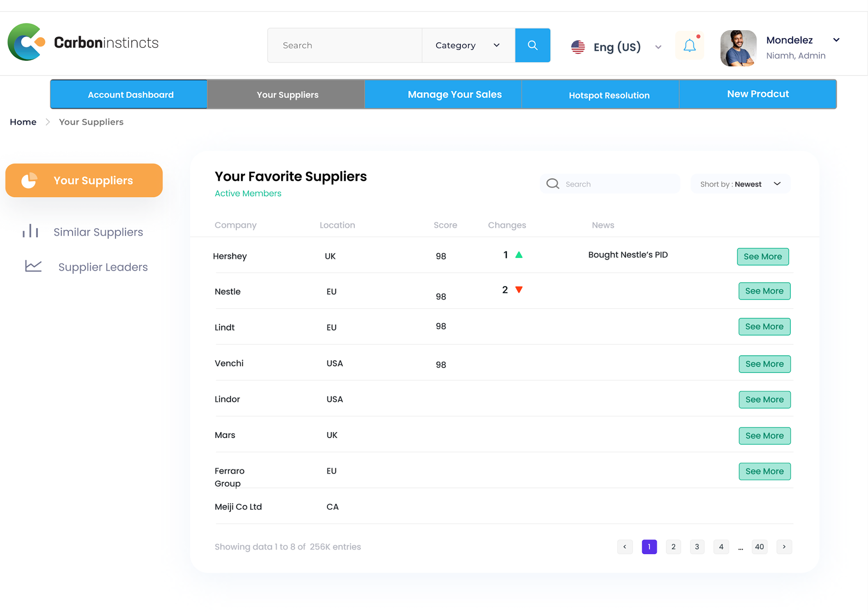Click the Niamh, Admin user label
Image resolution: width=868 pixels, height=615 pixels.
796,56
